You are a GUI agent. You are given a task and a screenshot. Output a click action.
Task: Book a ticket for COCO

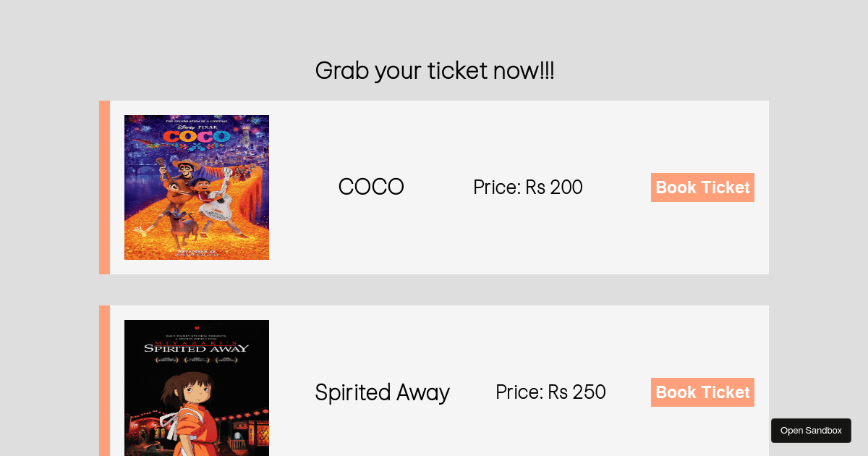point(702,187)
